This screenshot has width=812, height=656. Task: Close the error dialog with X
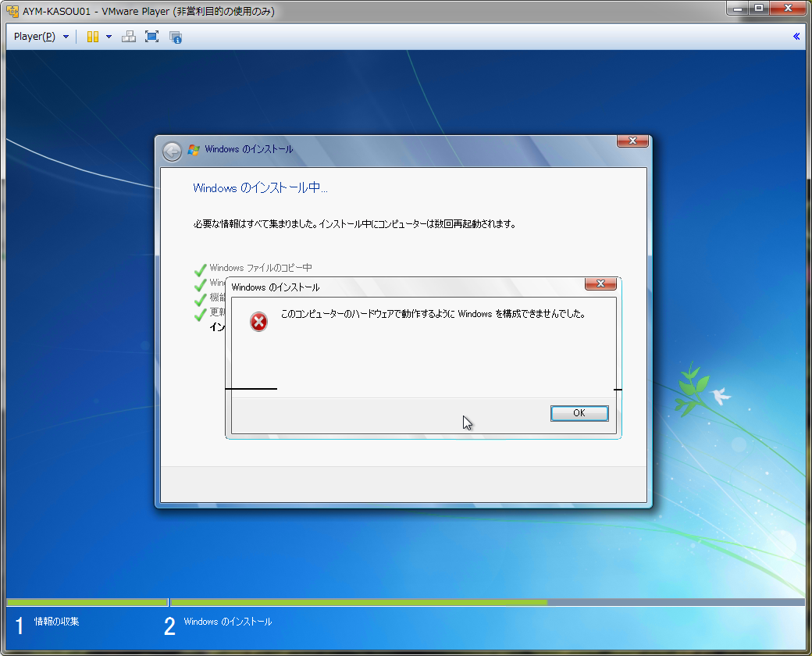(x=600, y=283)
